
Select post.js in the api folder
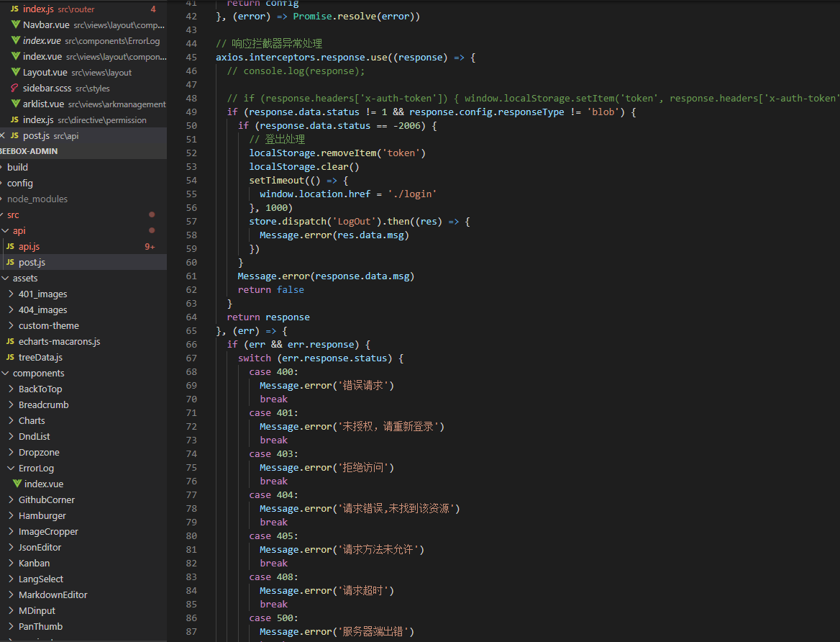[32, 263]
